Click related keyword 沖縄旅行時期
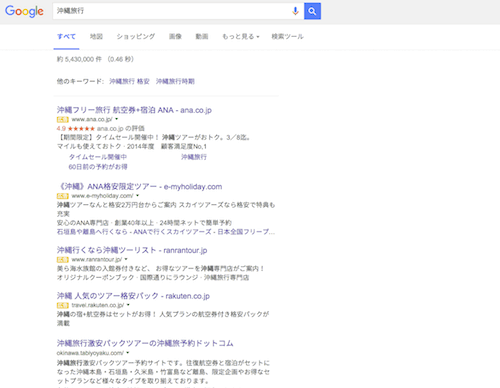This screenshot has height=388, width=500. tap(175, 81)
